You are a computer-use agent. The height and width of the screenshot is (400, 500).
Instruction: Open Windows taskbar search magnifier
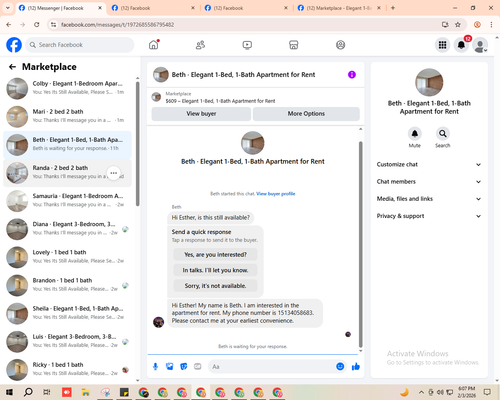(x=28, y=392)
